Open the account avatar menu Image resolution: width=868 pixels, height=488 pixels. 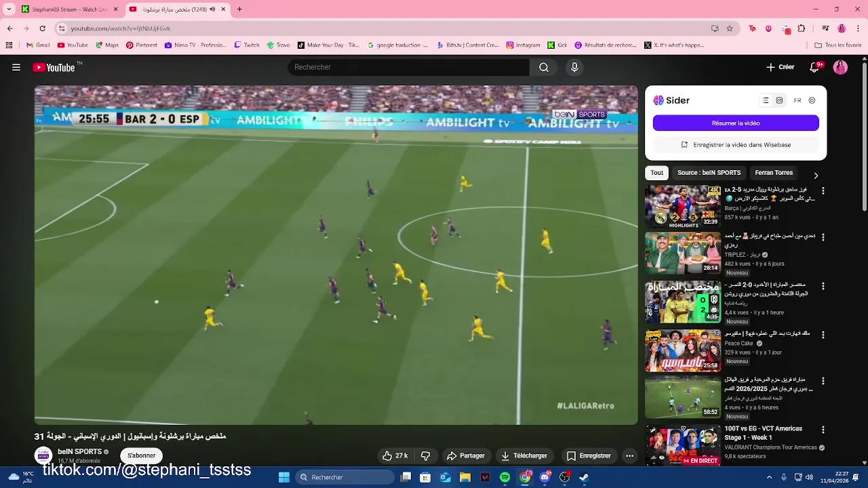point(840,67)
